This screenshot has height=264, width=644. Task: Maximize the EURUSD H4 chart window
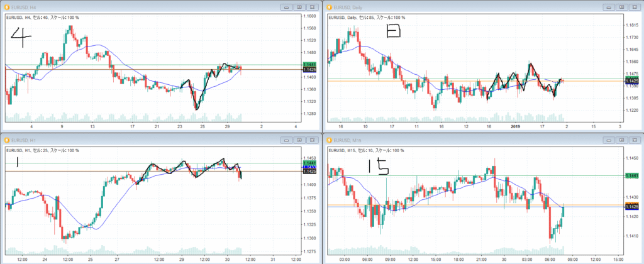(x=300, y=6)
